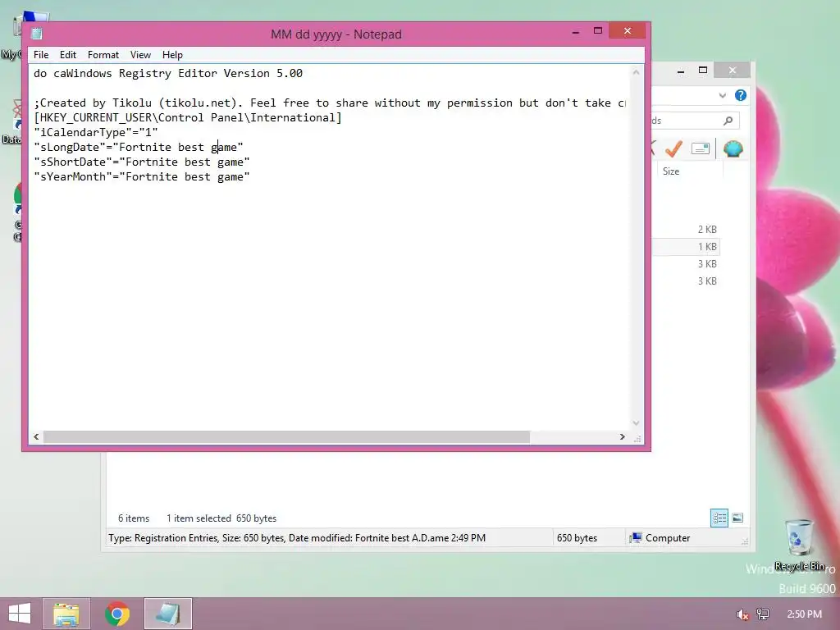Click the 650 bytes status bar cell

577,538
